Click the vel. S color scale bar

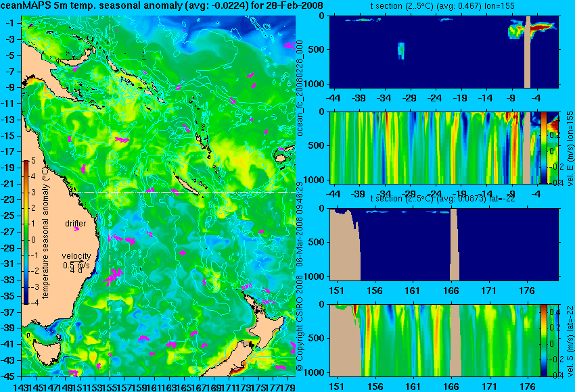tap(543, 341)
